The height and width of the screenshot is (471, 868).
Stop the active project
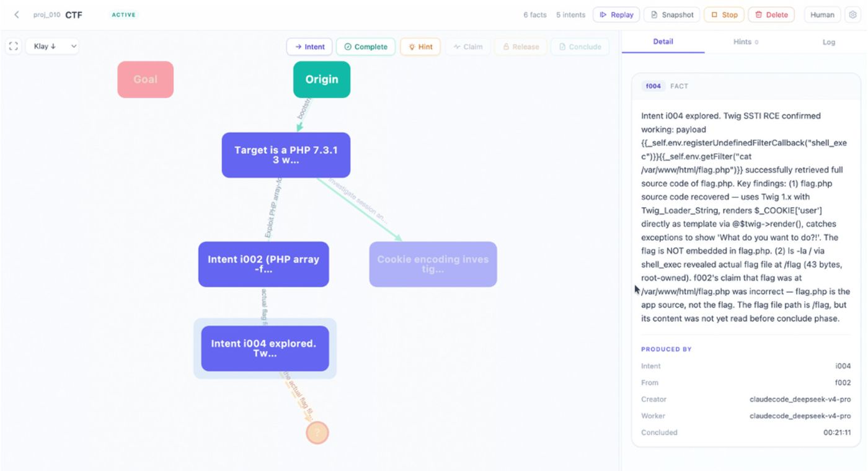(x=724, y=15)
